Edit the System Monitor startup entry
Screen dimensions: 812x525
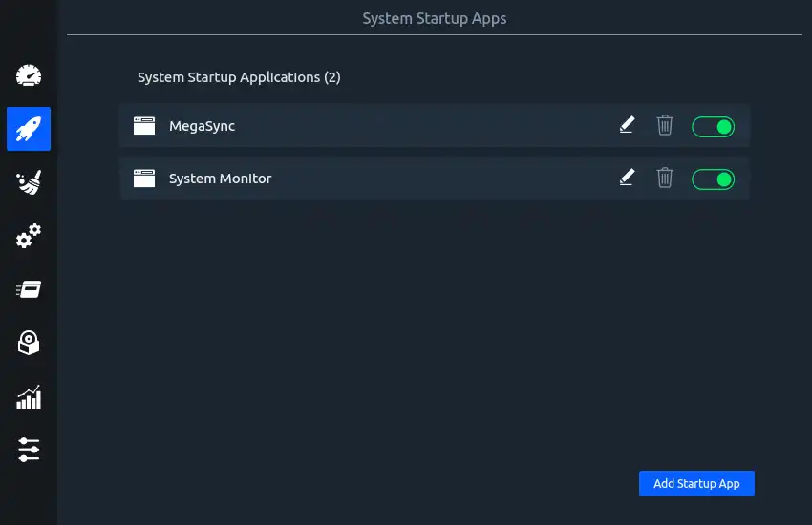coord(627,178)
